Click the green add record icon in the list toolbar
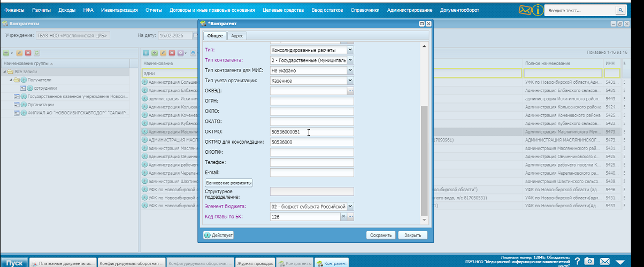The height and width of the screenshot is (267, 644). (154, 53)
